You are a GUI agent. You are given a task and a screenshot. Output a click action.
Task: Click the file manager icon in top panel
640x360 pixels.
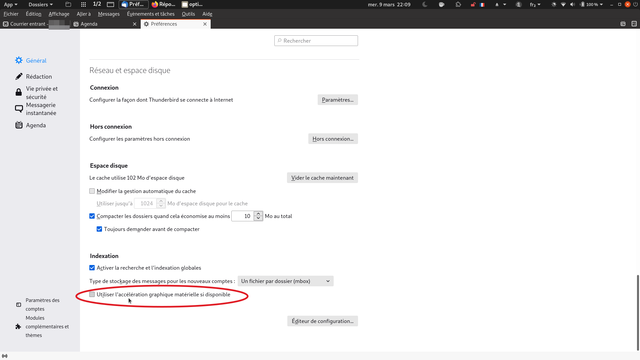click(x=68, y=4)
